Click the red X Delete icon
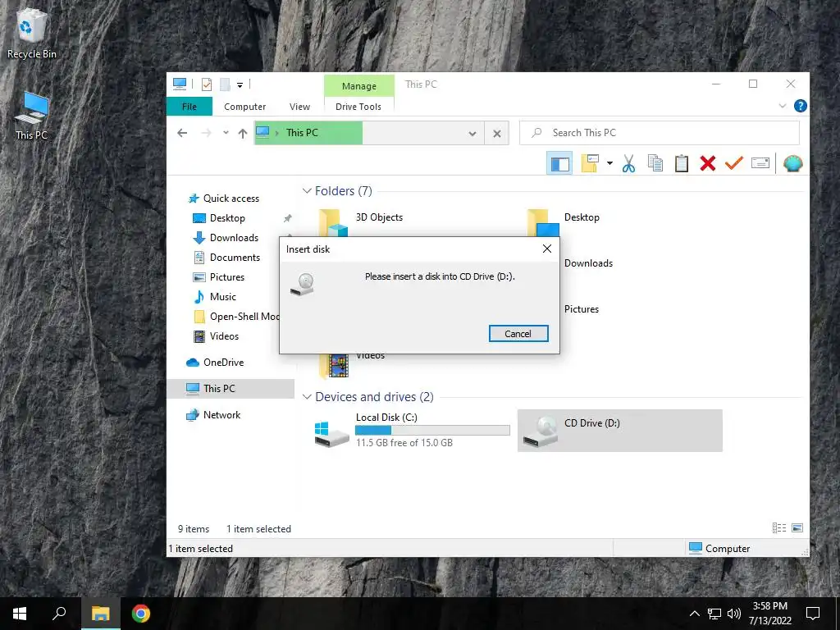Image resolution: width=840 pixels, height=630 pixels. [707, 163]
